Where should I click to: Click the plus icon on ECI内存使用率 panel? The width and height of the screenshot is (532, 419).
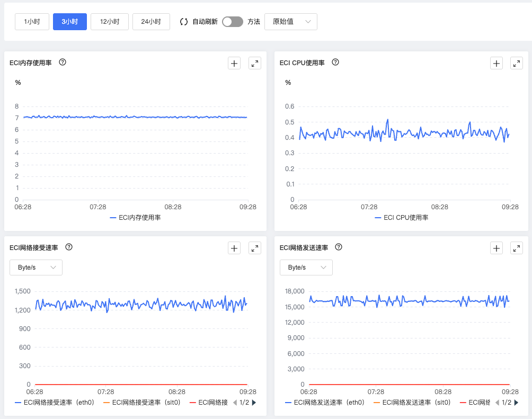tap(234, 64)
